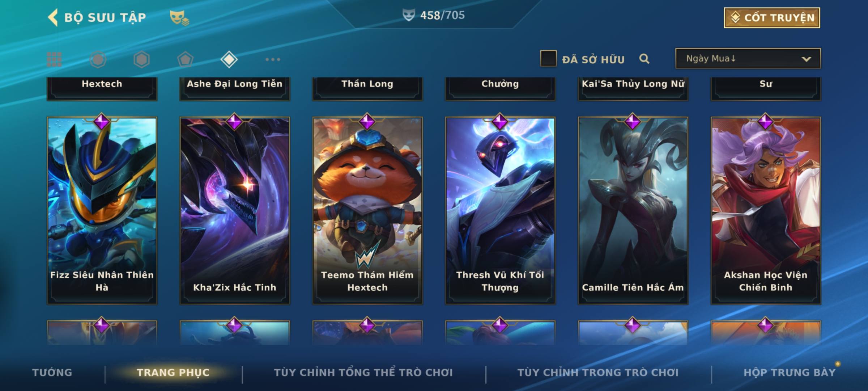Viewport: 868px width, 391px height.
Task: Switch to the Tướng tab
Action: tap(52, 373)
